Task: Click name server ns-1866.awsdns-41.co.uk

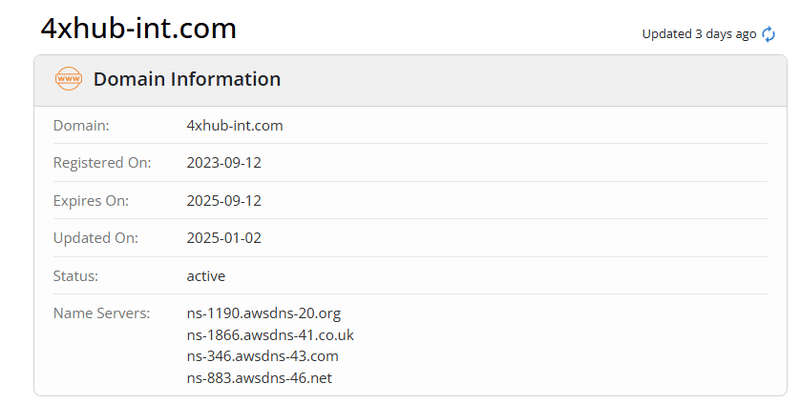Action: [x=270, y=335]
